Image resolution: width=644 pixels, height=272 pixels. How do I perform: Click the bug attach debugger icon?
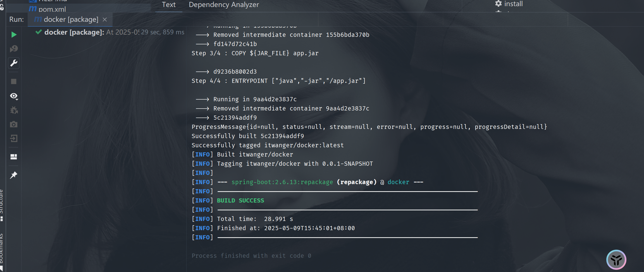[14, 110]
